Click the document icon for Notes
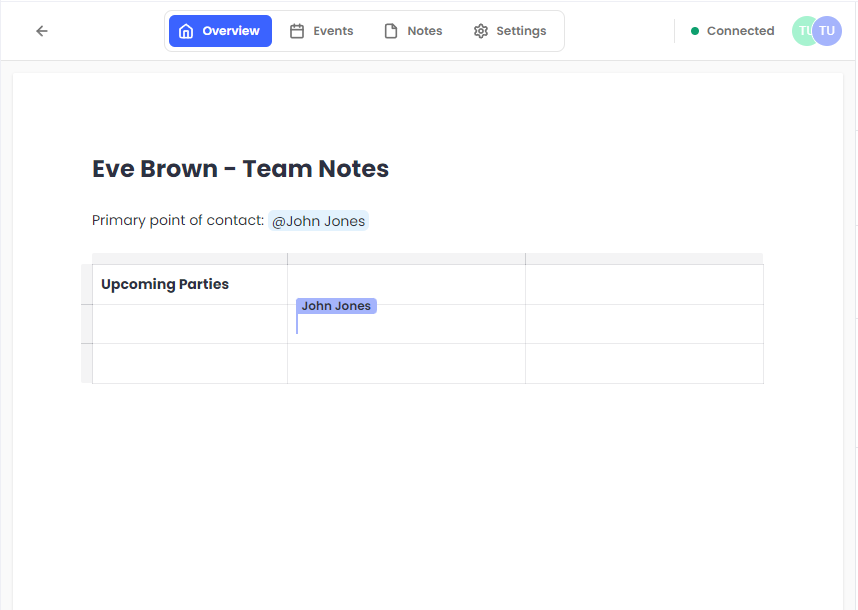This screenshot has height=610, width=858. point(391,31)
